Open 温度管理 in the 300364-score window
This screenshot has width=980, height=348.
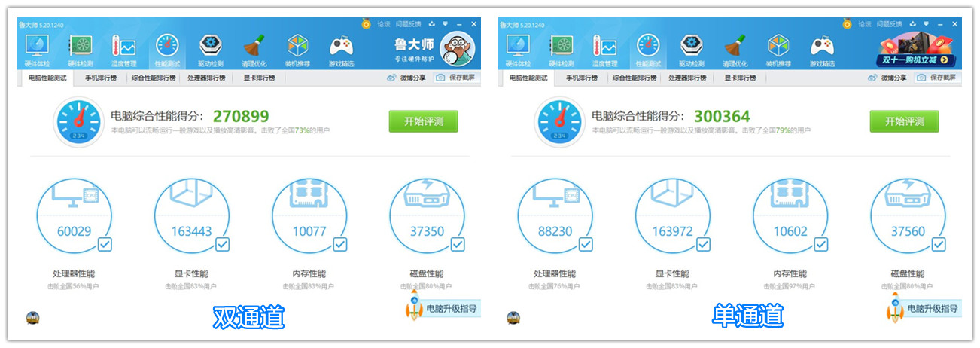click(x=604, y=51)
